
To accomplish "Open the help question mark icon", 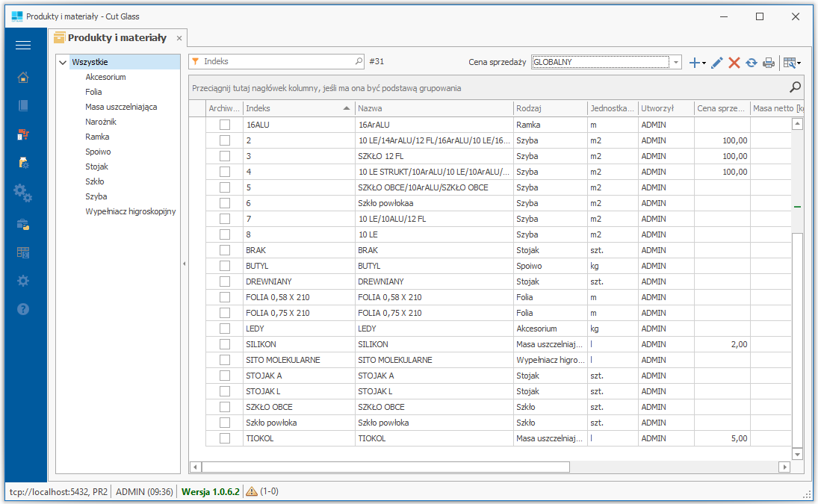I will [23, 309].
